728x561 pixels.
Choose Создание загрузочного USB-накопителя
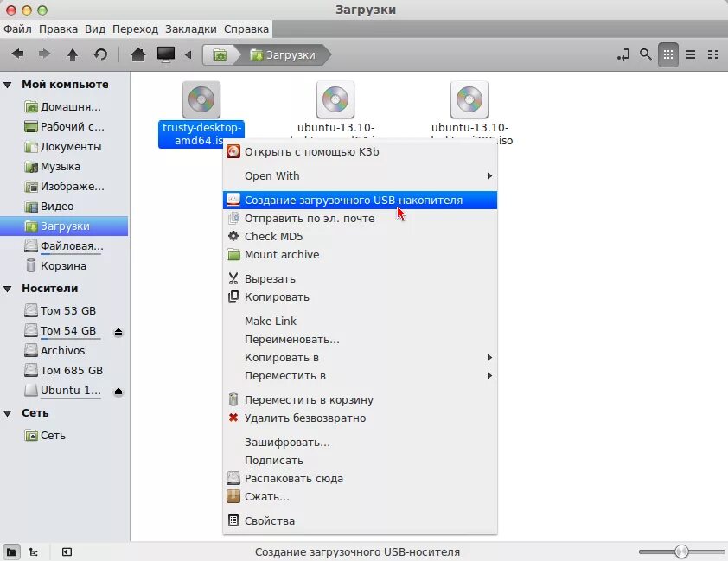[360, 200]
